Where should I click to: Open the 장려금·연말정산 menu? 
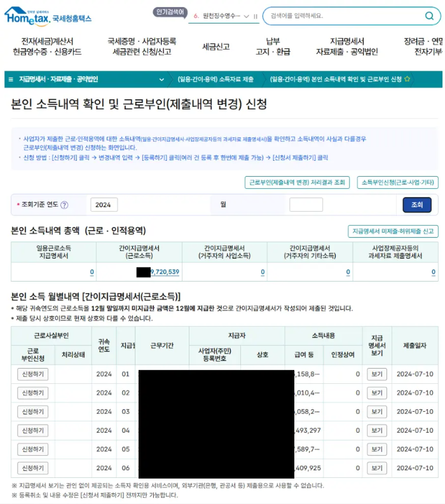pos(424,46)
